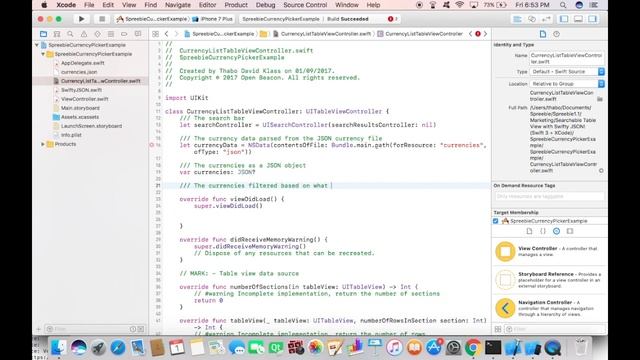Jump to next issue arrow

click(485, 34)
